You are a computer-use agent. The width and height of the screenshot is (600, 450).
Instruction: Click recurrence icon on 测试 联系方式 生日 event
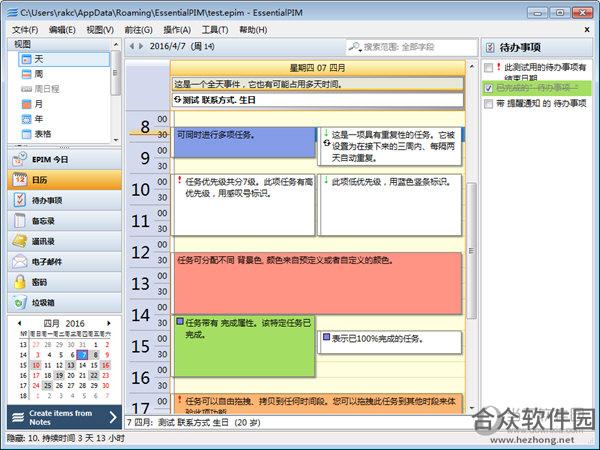(x=178, y=100)
